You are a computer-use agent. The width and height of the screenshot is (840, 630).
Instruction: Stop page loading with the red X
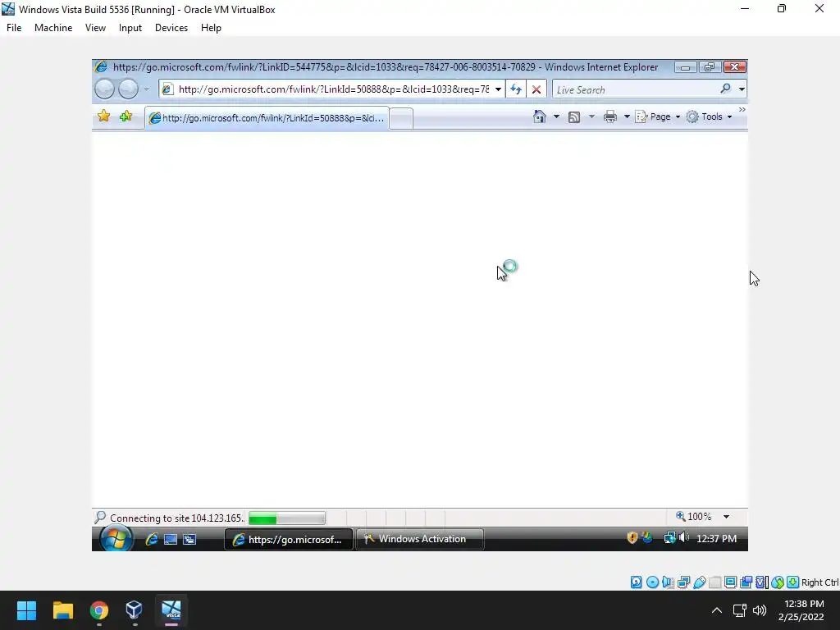pyautogui.click(x=536, y=89)
